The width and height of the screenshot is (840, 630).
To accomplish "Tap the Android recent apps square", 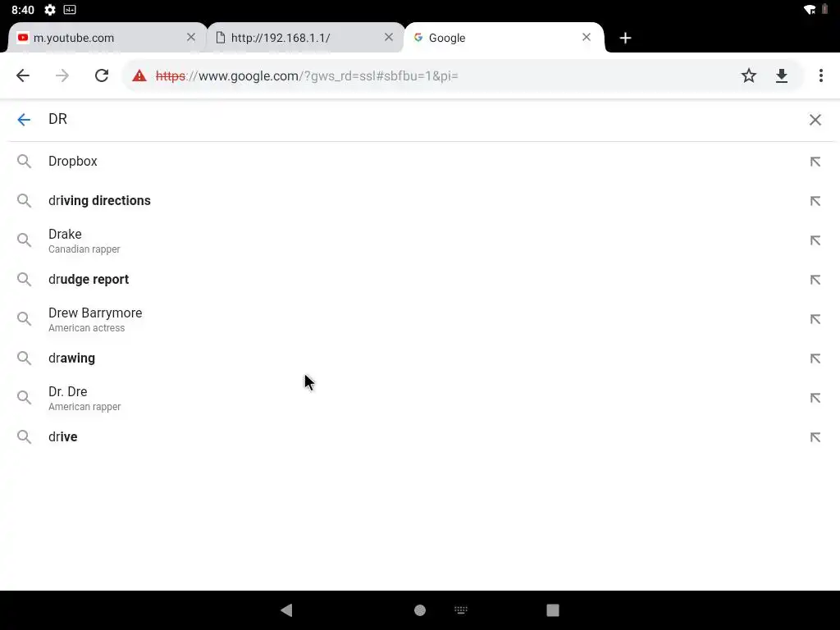I will click(x=553, y=610).
